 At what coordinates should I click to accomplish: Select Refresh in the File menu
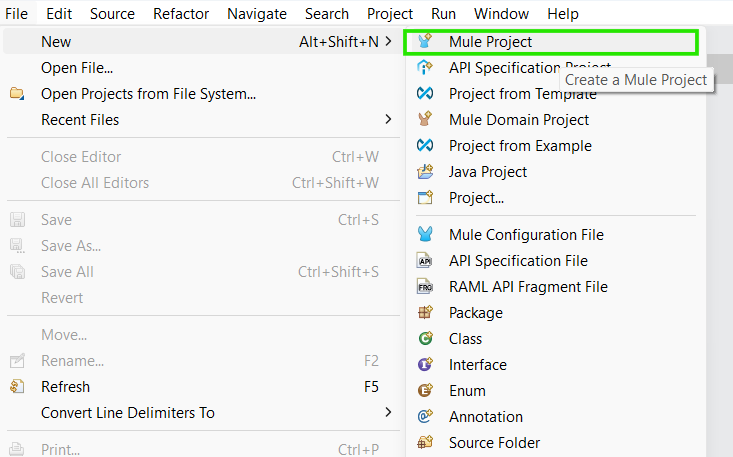65,387
